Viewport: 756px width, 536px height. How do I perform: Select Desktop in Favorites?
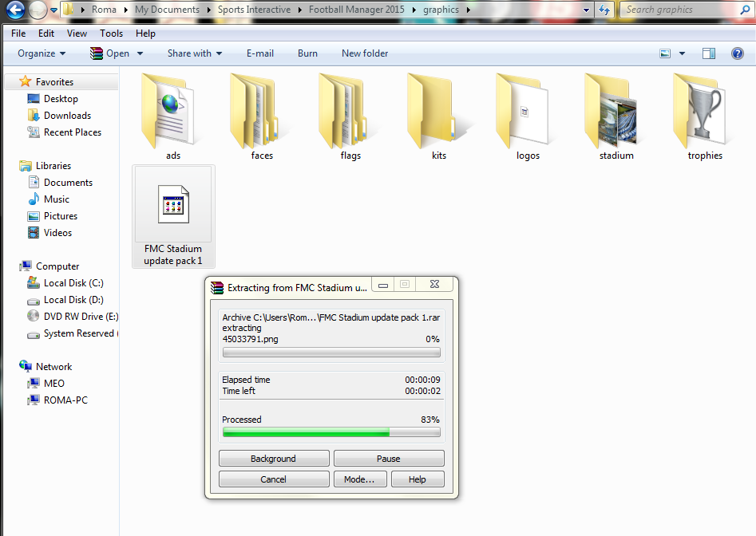(61, 99)
